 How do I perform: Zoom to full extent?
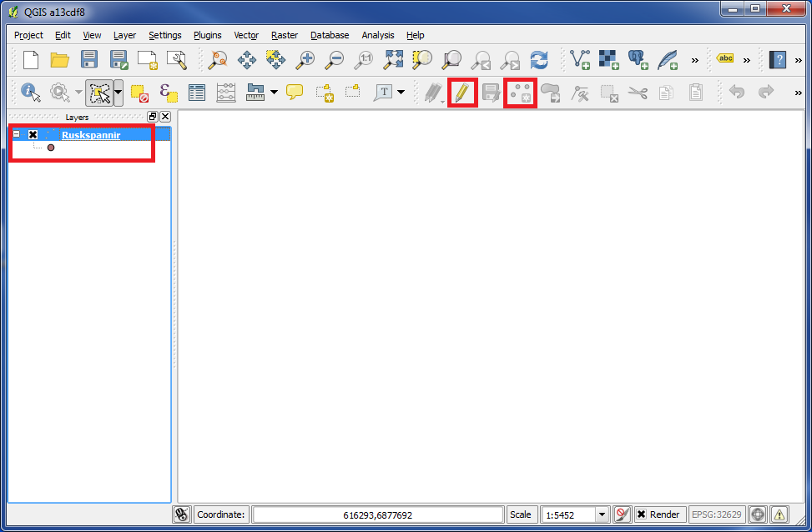pos(393,59)
